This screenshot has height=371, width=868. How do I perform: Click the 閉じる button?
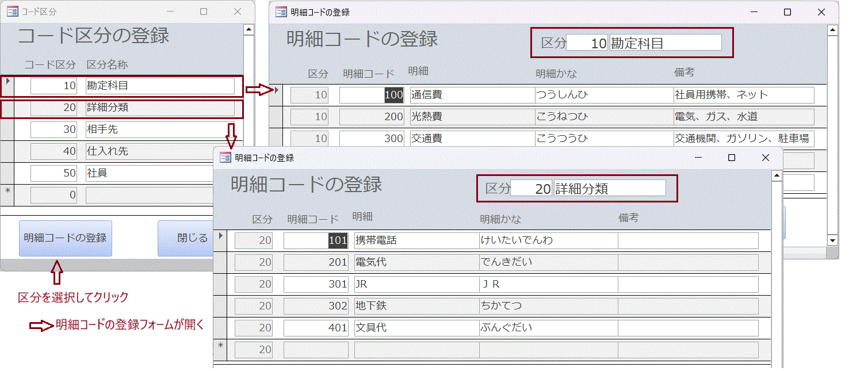[192, 238]
